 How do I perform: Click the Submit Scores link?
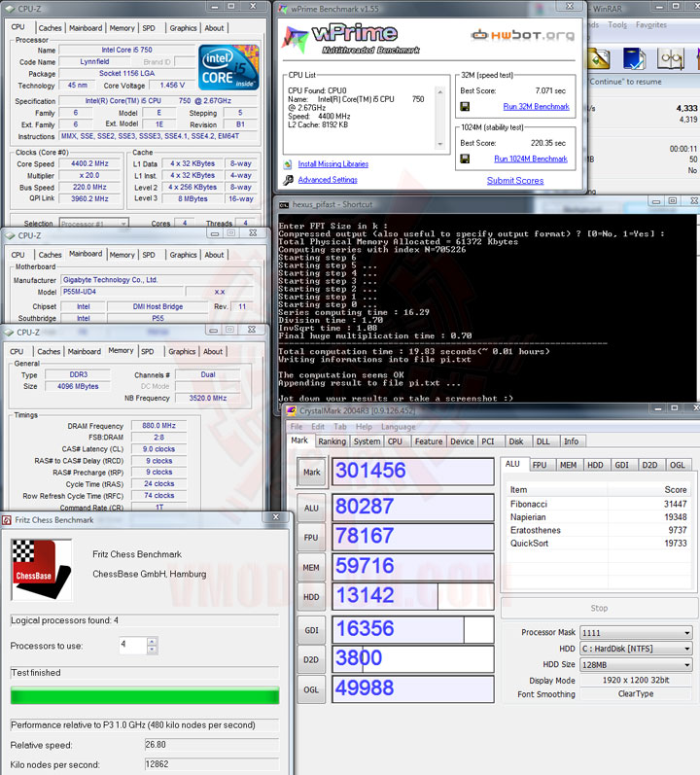515,181
